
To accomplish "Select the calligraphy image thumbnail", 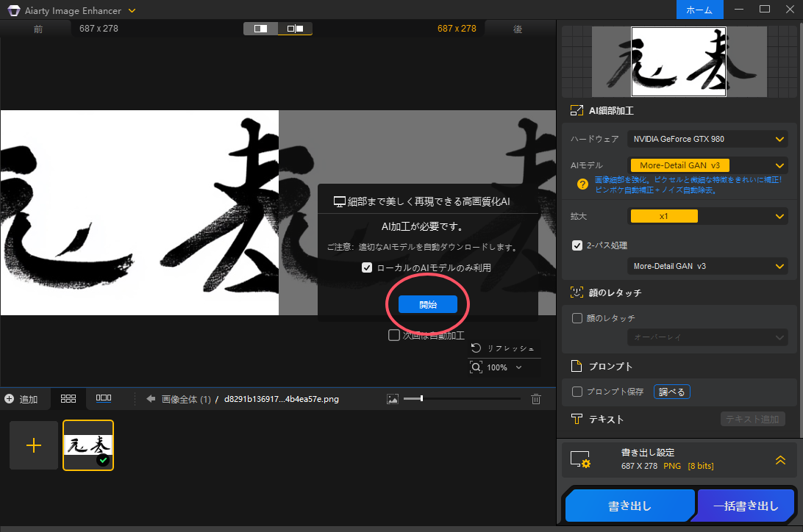I will (88, 445).
